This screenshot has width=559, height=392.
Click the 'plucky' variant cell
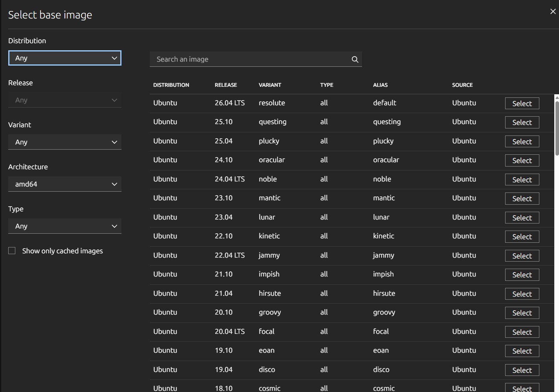pyautogui.click(x=269, y=141)
